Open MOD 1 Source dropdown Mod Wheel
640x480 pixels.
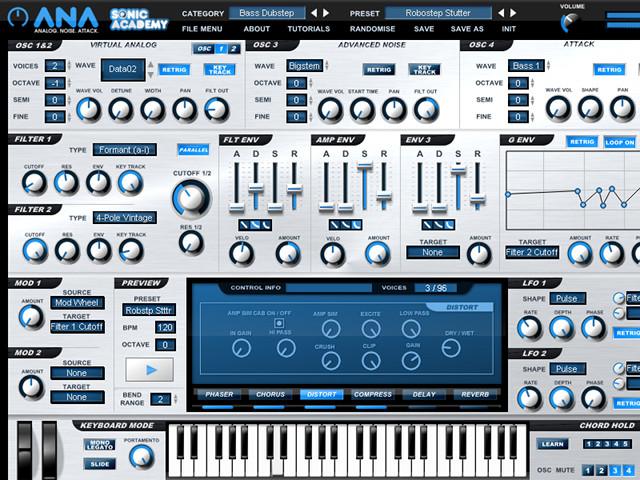click(77, 302)
